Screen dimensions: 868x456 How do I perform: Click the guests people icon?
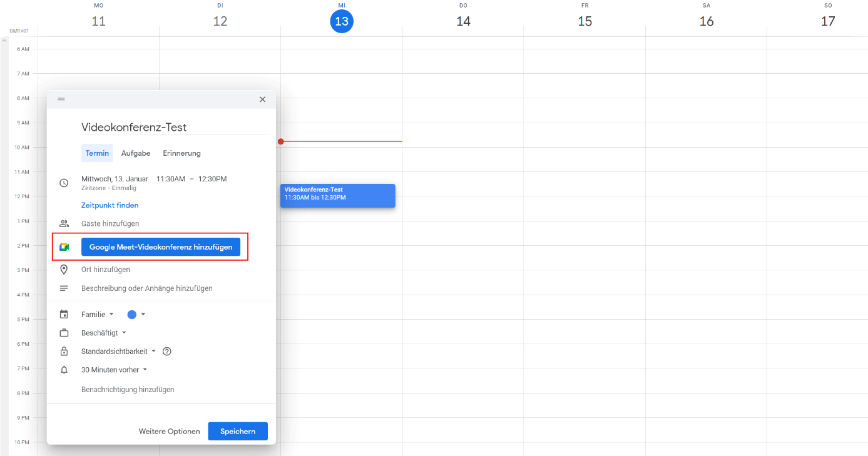tap(64, 223)
